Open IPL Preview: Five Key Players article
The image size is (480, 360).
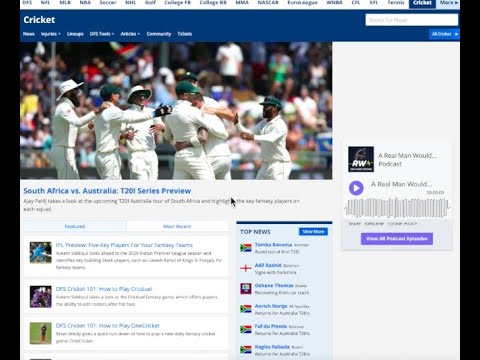coord(124,245)
